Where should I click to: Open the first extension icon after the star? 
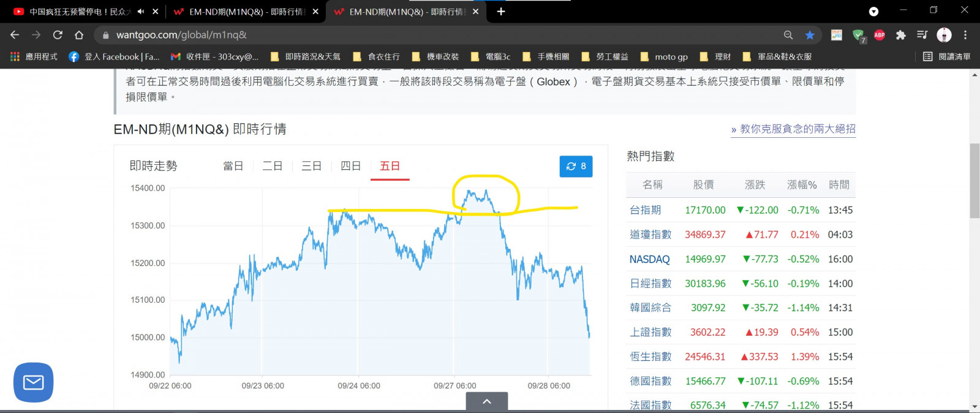click(837, 35)
